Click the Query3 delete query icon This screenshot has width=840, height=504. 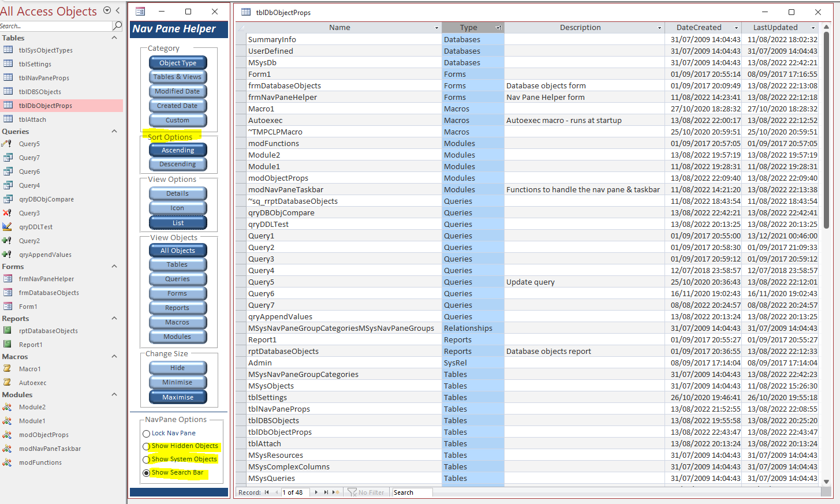point(8,213)
